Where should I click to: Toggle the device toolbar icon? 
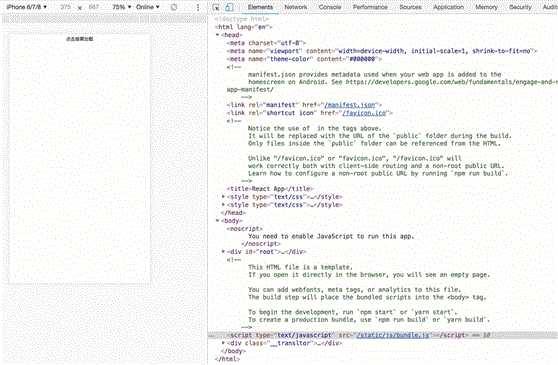coord(230,7)
